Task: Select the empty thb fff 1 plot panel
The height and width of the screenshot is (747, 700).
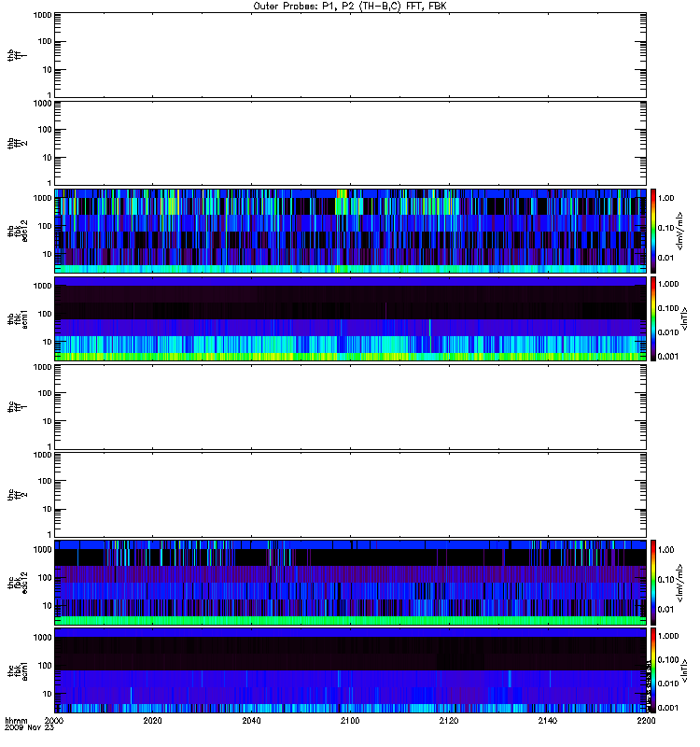Action: click(x=350, y=55)
